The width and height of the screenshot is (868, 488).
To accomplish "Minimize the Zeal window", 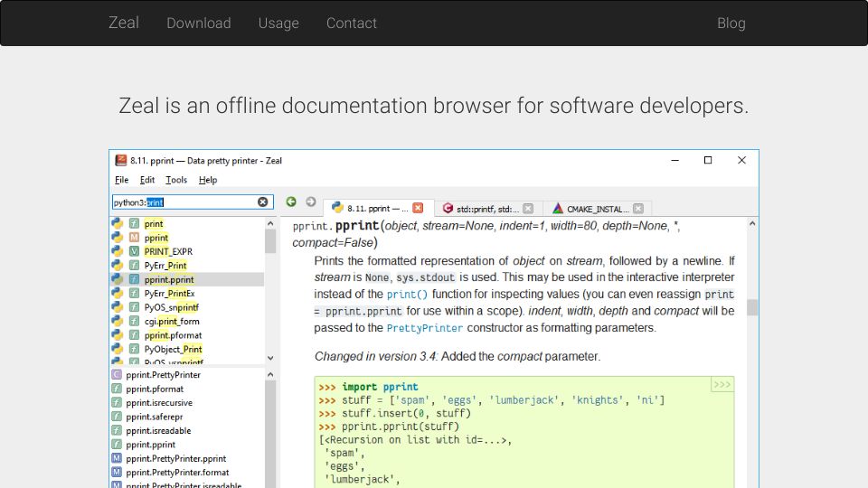I will pyautogui.click(x=675, y=161).
